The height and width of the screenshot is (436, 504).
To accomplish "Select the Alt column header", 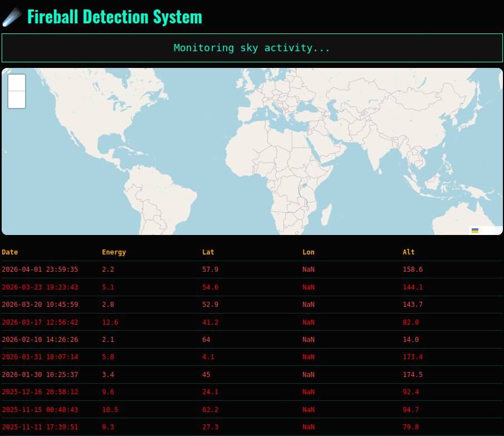I will 409,252.
